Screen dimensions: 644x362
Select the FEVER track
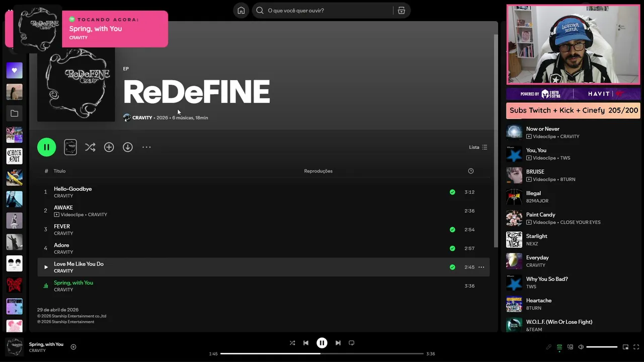pos(263,230)
